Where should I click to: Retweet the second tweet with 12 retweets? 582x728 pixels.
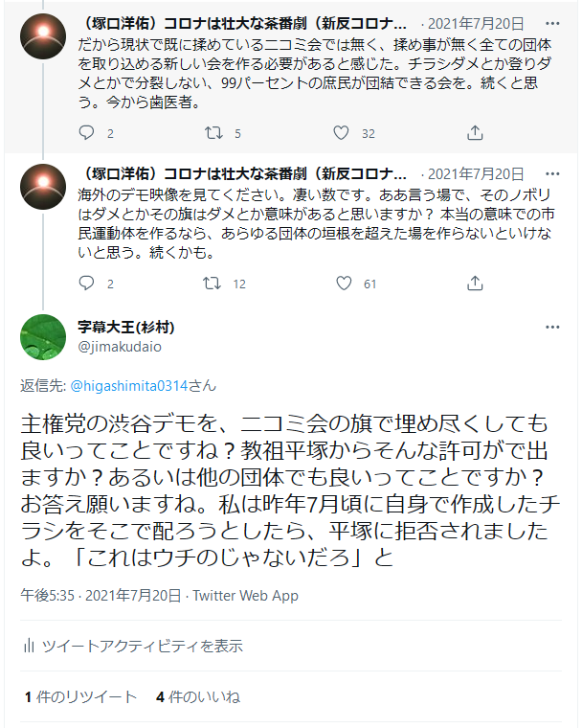click(x=213, y=283)
